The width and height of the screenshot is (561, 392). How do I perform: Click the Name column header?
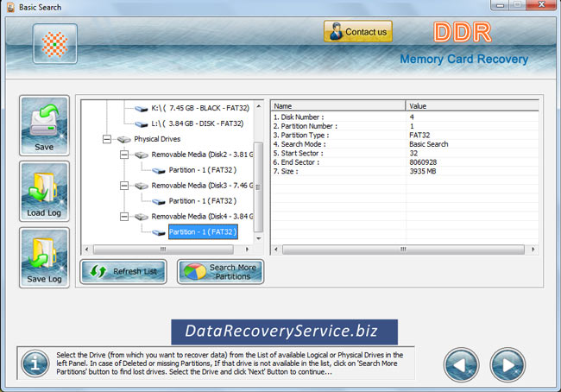click(338, 106)
